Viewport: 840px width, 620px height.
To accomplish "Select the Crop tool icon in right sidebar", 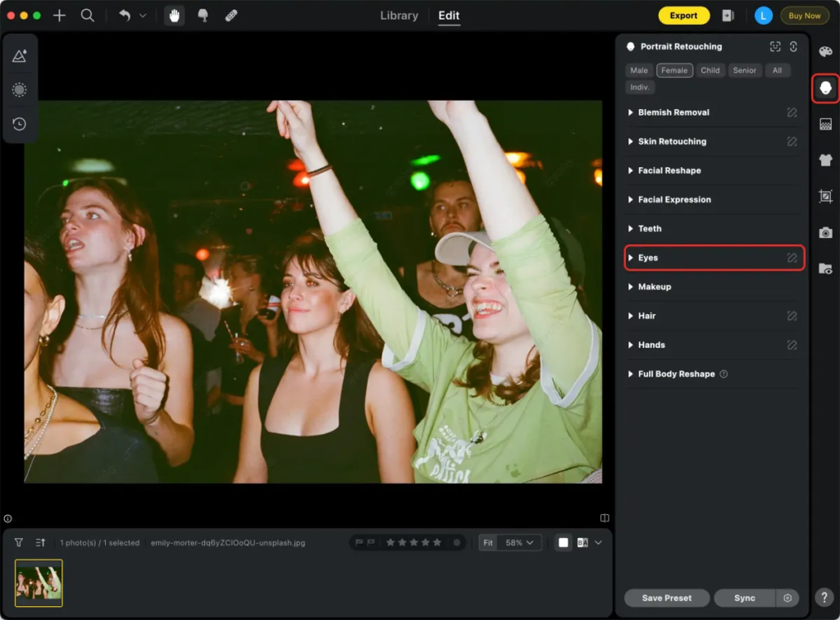I will 825,196.
